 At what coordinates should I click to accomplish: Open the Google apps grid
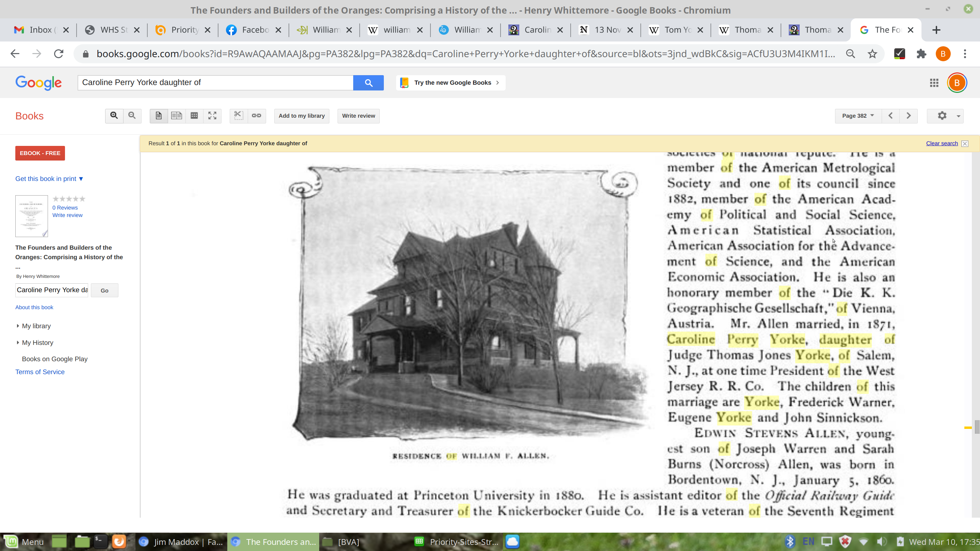[934, 83]
